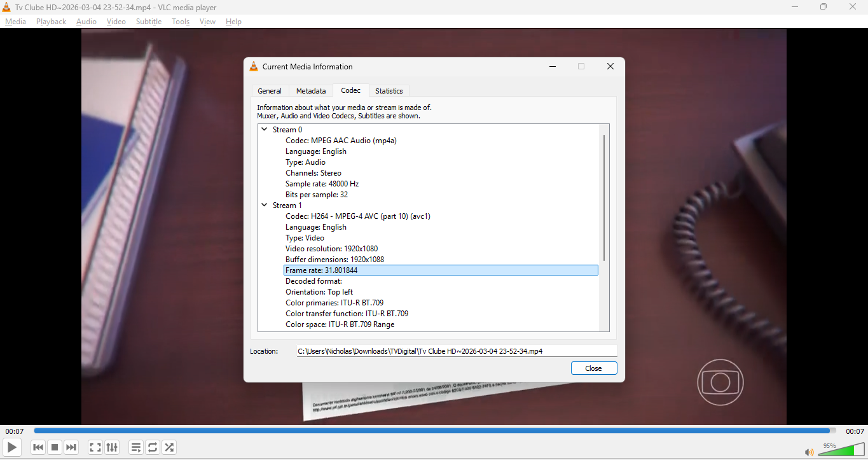Open the Audio menu
This screenshot has width=868, height=460.
click(x=86, y=21)
